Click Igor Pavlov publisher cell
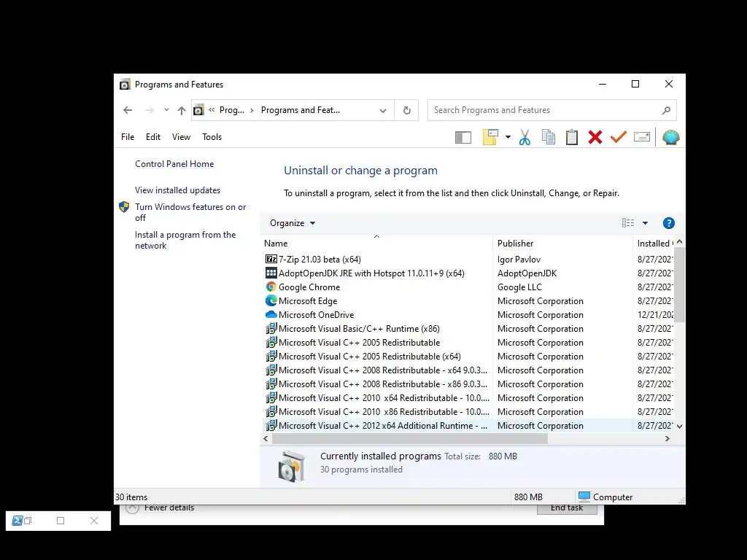This screenshot has height=560, width=747. [x=519, y=260]
